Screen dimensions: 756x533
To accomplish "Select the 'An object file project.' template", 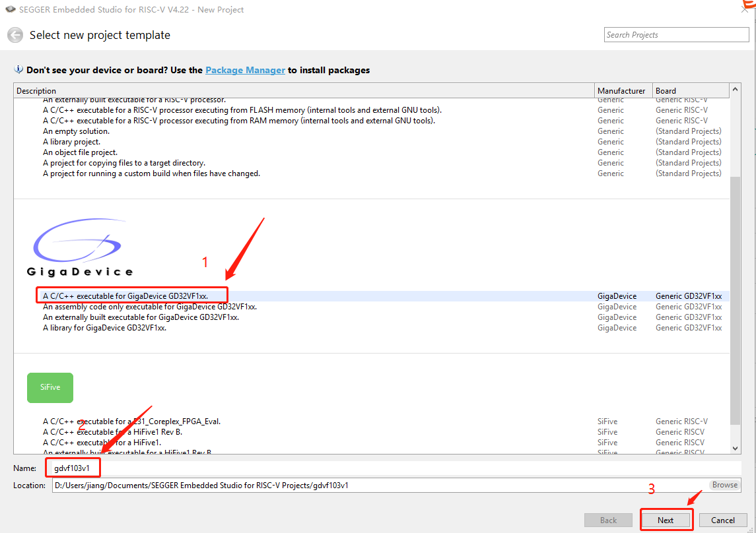I will [371, 152].
